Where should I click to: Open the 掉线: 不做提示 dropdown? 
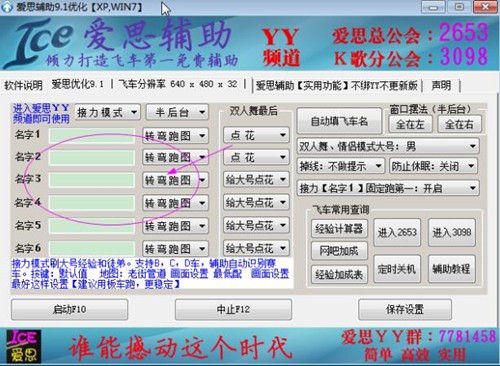pyautogui.click(x=340, y=166)
